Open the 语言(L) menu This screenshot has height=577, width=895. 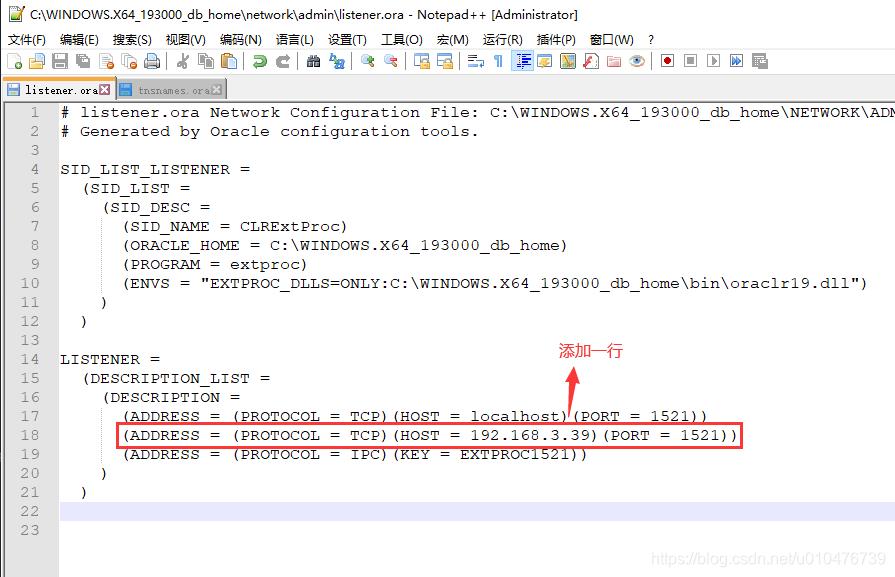point(295,39)
